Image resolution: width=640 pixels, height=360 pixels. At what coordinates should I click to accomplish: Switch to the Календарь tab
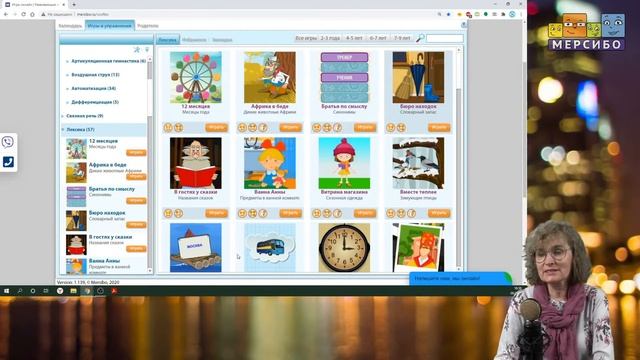coord(70,26)
